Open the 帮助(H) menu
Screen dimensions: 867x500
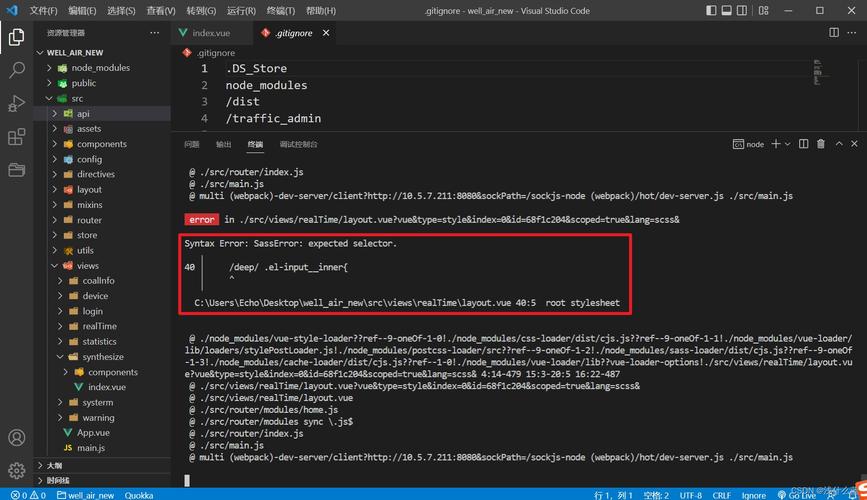[x=321, y=11]
